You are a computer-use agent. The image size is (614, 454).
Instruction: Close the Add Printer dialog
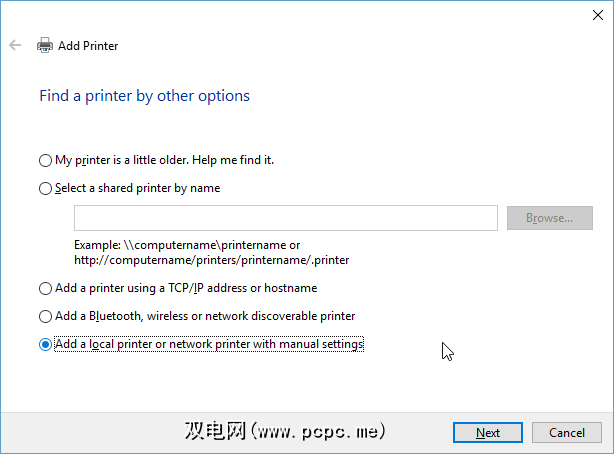click(592, 12)
